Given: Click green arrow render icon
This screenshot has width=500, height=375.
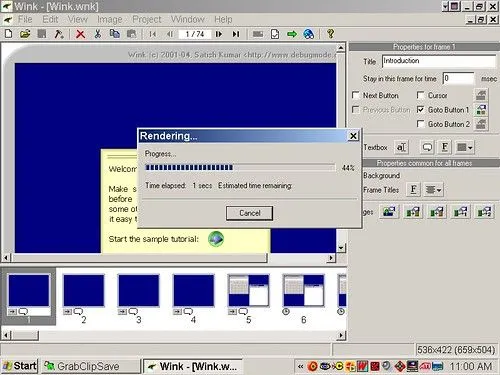Looking at the screenshot, I should pos(292,34).
